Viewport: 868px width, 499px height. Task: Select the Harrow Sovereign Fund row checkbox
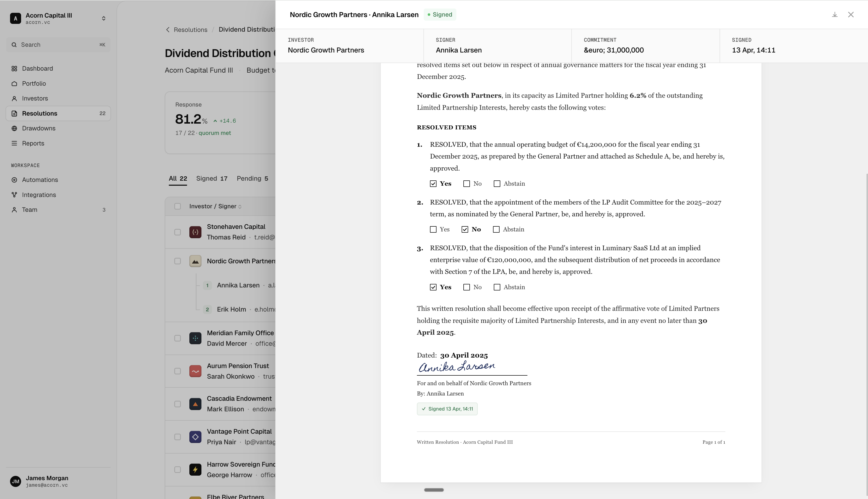click(x=177, y=470)
